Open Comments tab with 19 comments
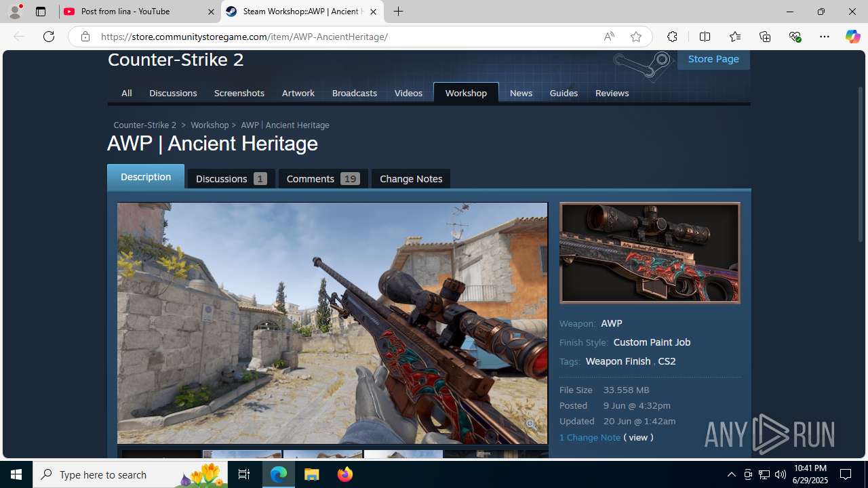868x488 pixels. [323, 179]
